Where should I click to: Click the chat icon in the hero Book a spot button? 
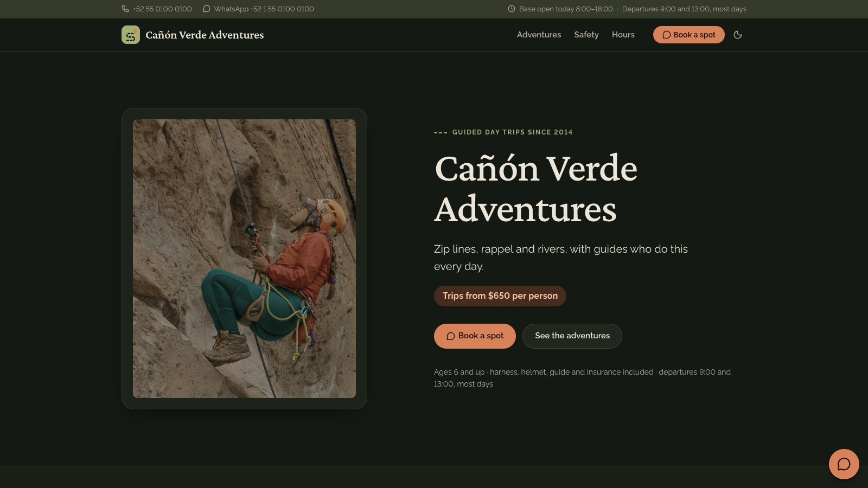tap(451, 336)
